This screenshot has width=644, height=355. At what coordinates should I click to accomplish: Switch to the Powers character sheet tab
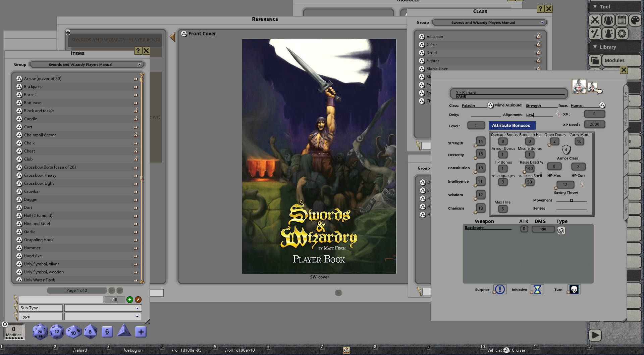[x=626, y=141]
